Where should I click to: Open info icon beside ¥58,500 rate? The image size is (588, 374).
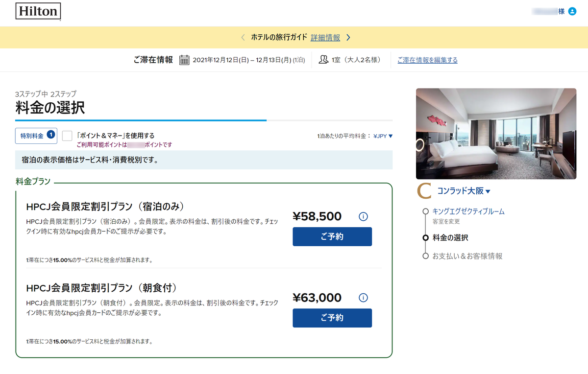click(363, 216)
